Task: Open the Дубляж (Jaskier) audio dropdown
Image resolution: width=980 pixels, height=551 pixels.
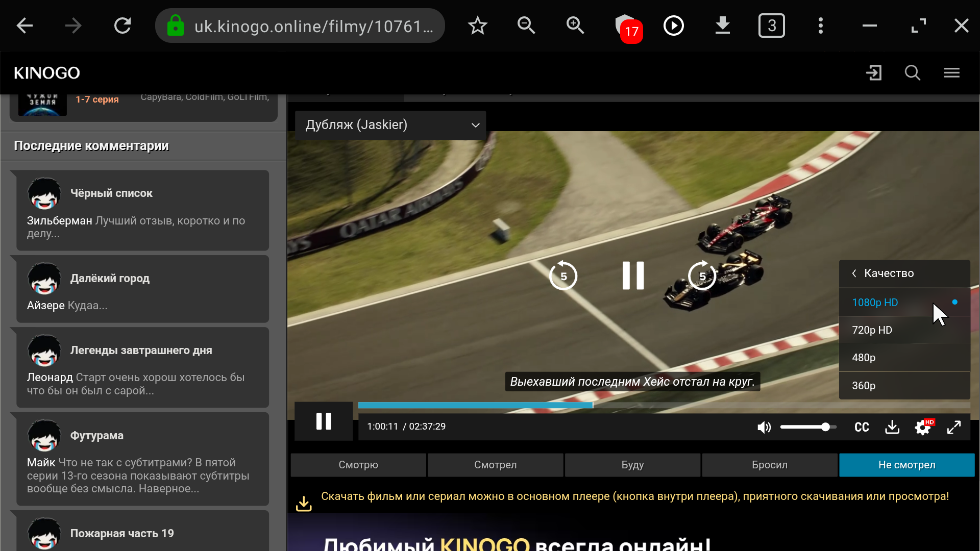Action: click(390, 125)
